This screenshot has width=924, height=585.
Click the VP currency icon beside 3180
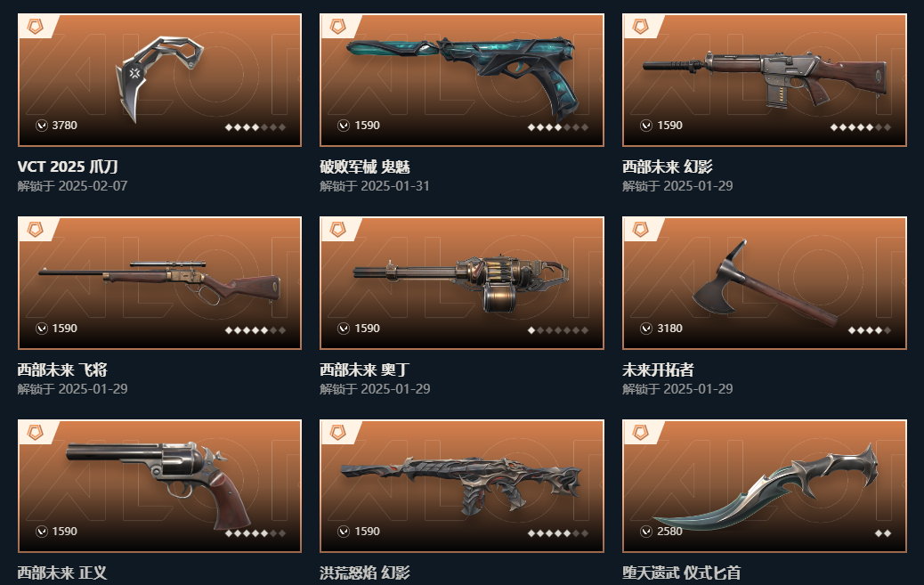click(x=646, y=328)
